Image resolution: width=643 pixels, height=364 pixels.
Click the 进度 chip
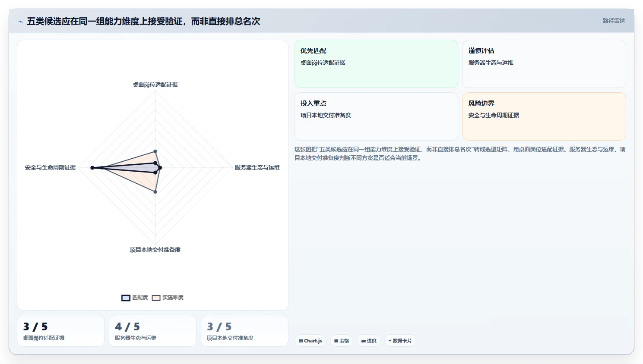click(369, 341)
